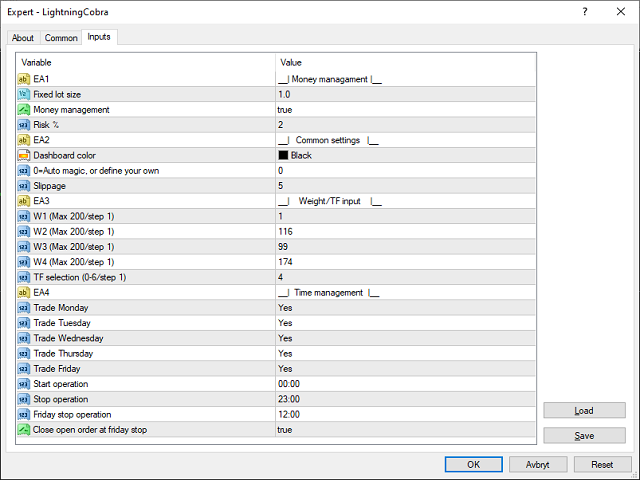Click the help question mark in title bar
This screenshot has height=480, width=640.
(583, 10)
